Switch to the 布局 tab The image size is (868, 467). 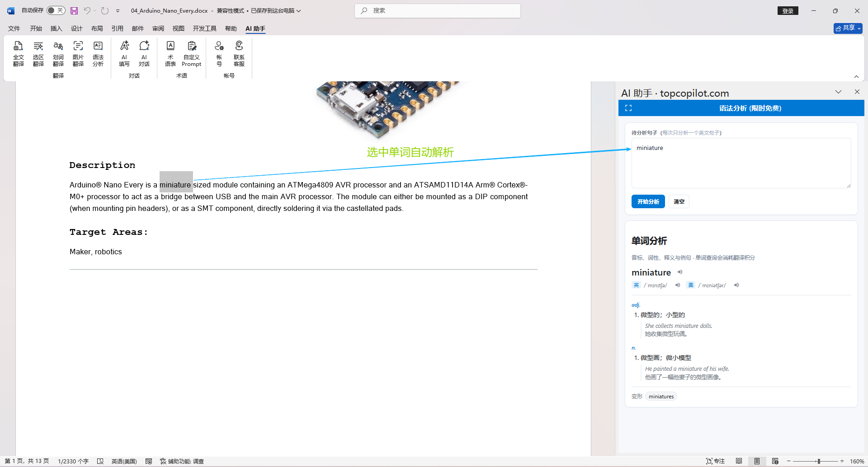(x=97, y=28)
